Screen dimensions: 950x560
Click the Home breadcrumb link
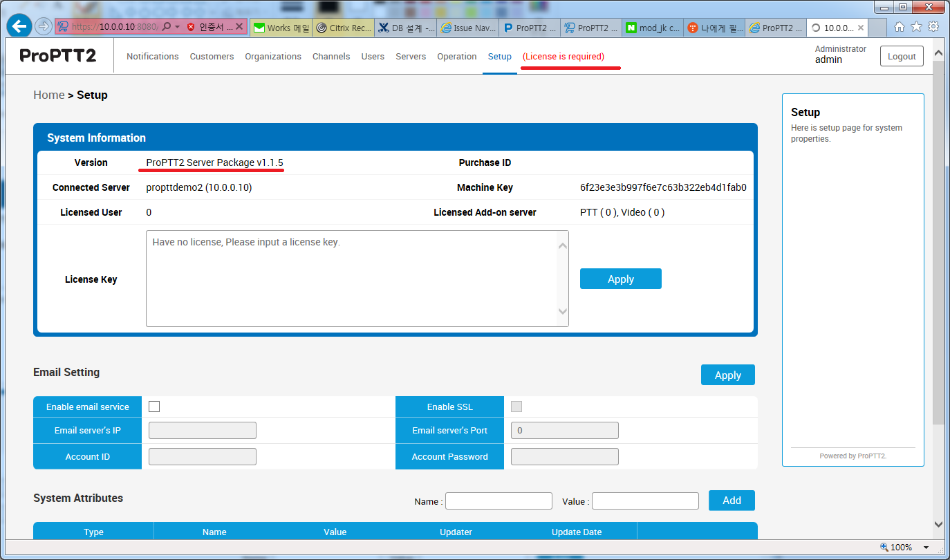[x=48, y=95]
